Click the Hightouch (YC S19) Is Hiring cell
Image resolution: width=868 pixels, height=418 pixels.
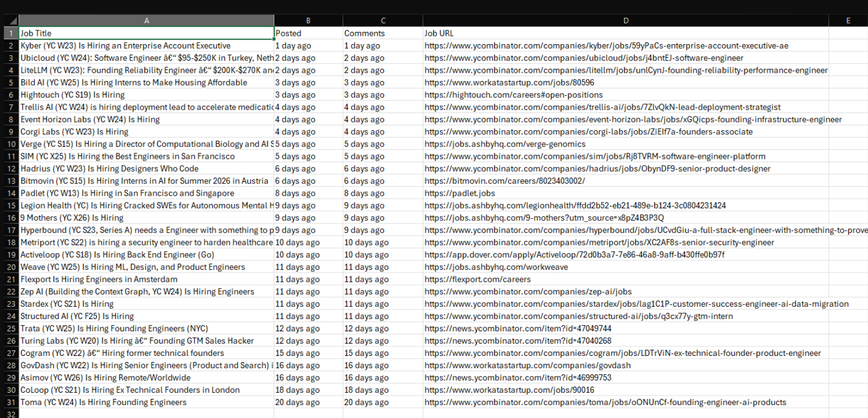click(147, 95)
